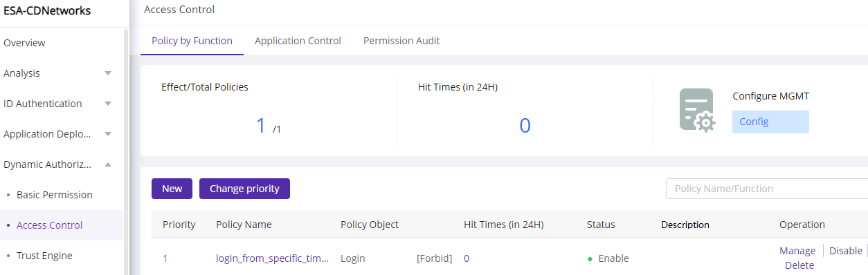Click the Policy Name column header
Viewport: 868px width, 275px height.
click(244, 225)
